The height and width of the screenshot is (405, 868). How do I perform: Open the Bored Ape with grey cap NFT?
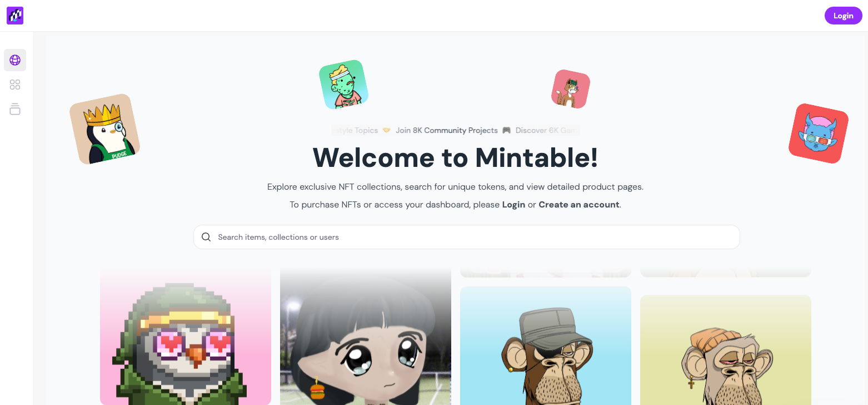click(x=546, y=345)
